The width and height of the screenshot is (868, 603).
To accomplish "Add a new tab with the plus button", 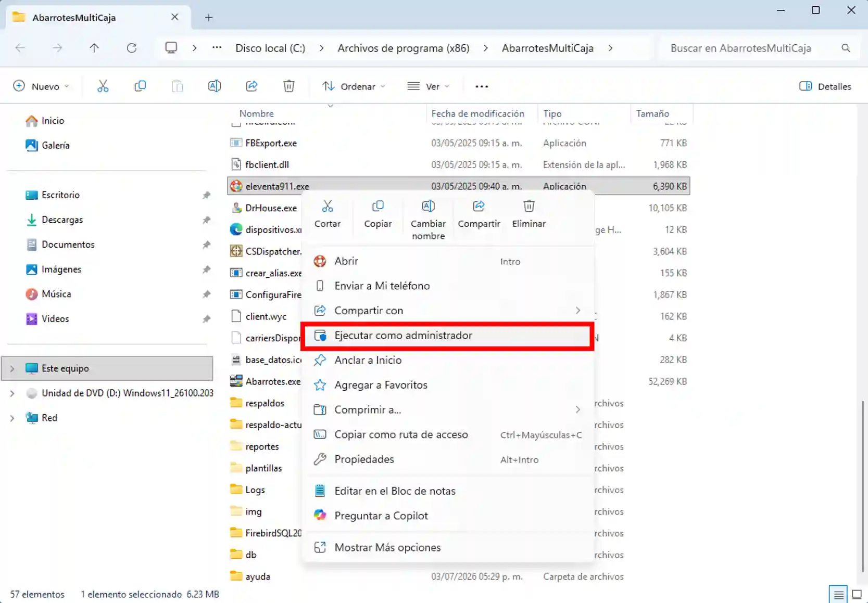I will pyautogui.click(x=209, y=18).
